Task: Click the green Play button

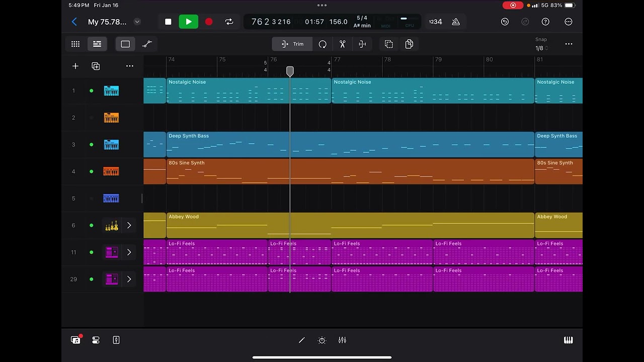Action: pos(189,22)
